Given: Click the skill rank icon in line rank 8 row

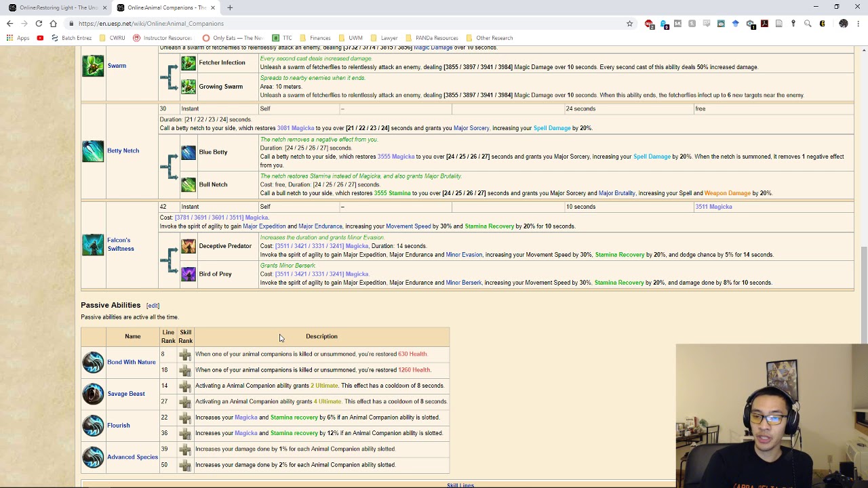Looking at the screenshot, I should [185, 354].
